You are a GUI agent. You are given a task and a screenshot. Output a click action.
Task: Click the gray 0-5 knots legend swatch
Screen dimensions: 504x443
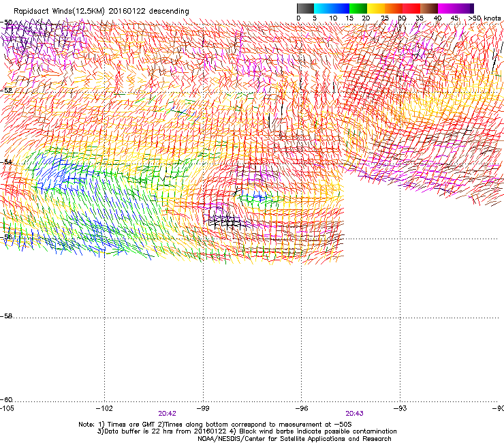305,8
